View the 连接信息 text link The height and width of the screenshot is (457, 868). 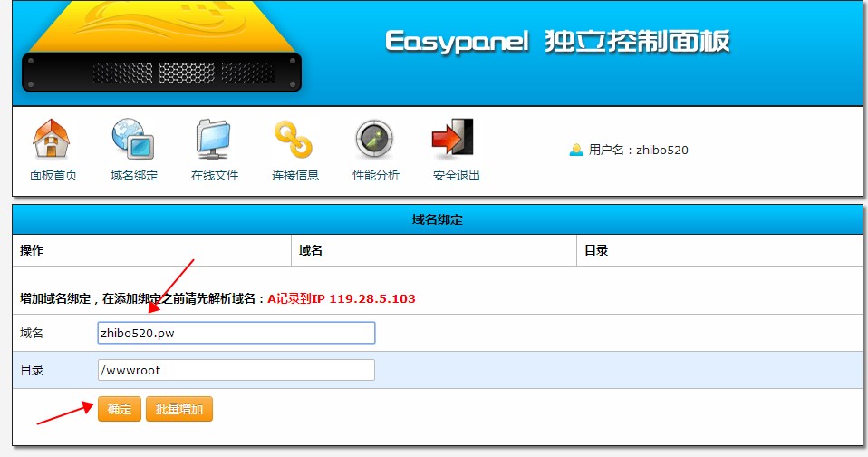294,175
